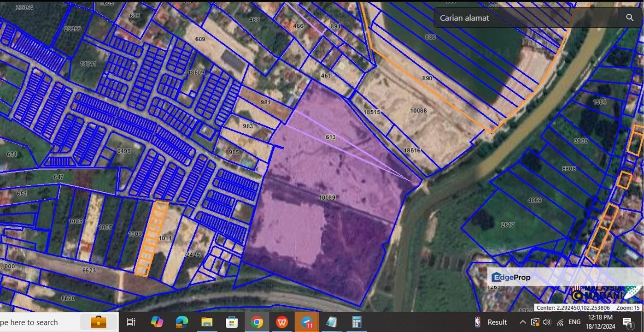644x332 pixels.
Task: Open Calculator from the taskbar
Action: (x=356, y=322)
